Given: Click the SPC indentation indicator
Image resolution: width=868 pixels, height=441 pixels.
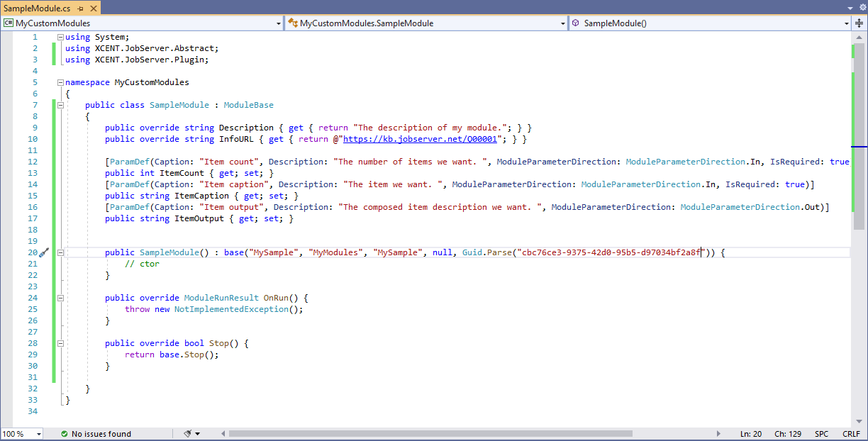Looking at the screenshot, I should point(821,434).
